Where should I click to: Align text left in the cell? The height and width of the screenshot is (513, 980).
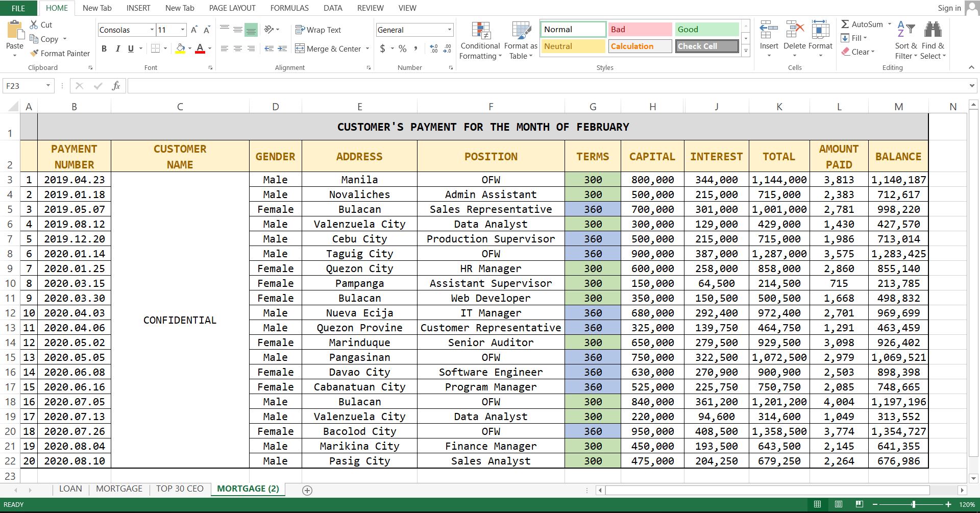225,48
